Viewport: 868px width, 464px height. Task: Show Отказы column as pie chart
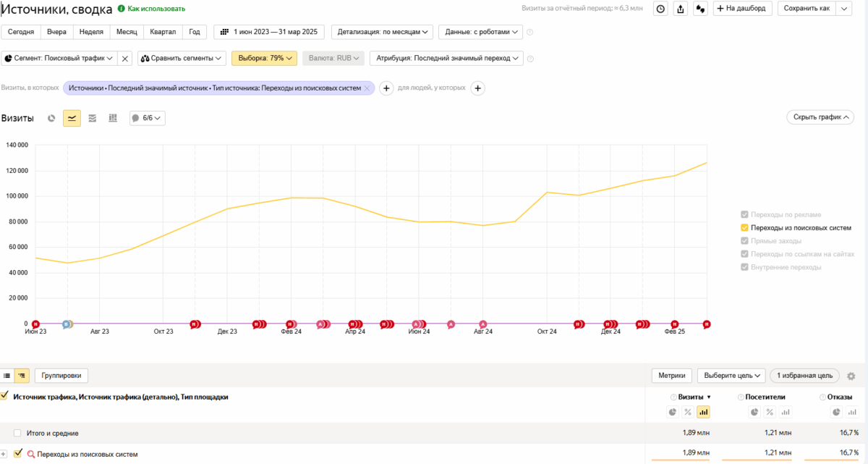coord(837,412)
